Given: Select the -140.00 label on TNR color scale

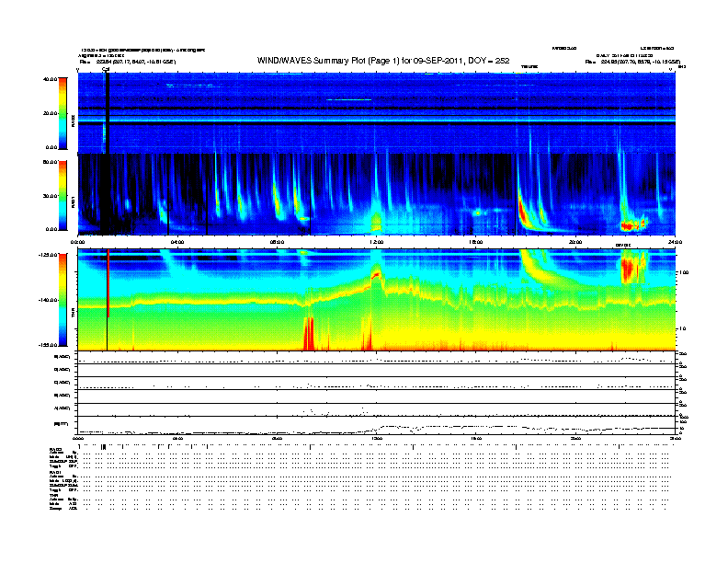Looking at the screenshot, I should pos(48,300).
